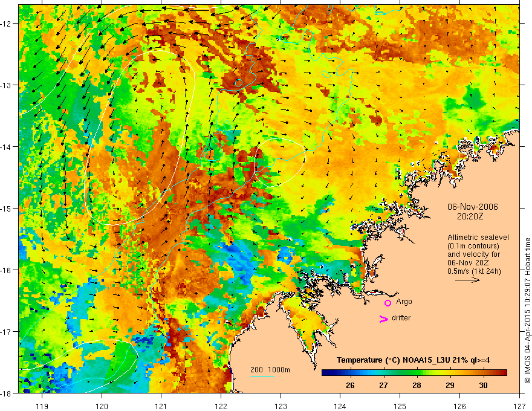The height and width of the screenshot is (411, 532).
Task: Click the cyan 200 1000m bathymetry line sample
Action: [262, 376]
